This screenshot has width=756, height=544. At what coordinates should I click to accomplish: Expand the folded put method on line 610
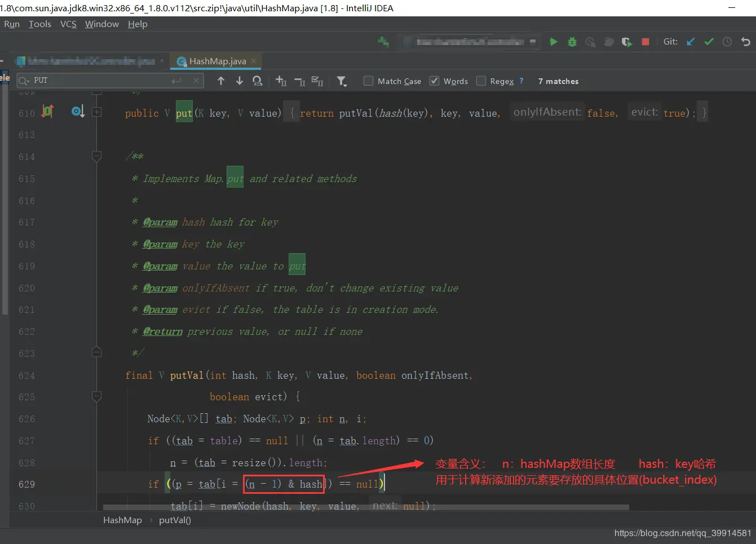click(96, 112)
